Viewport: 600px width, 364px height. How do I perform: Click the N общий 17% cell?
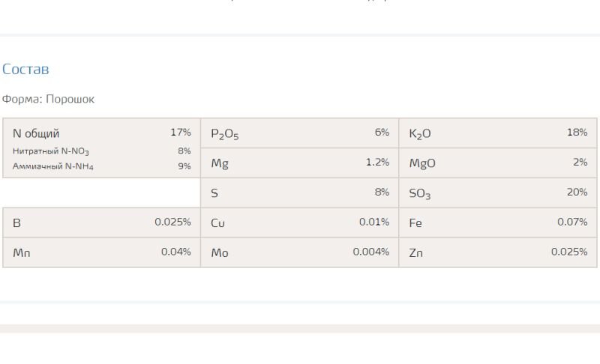coord(101,133)
